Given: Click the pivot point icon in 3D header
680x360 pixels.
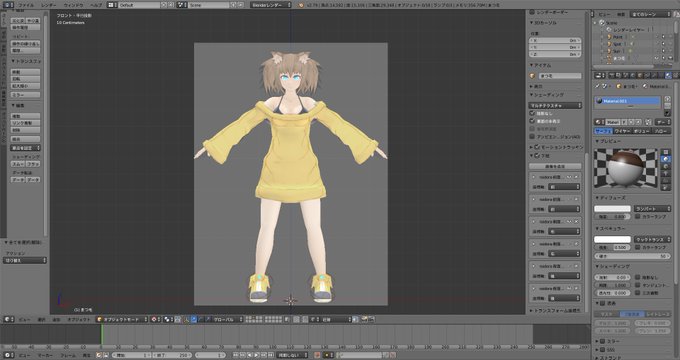Looking at the screenshot, I should tap(168, 319).
